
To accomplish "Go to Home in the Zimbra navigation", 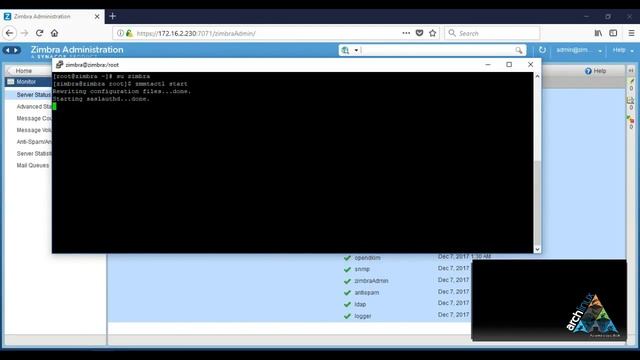I will tap(24, 71).
